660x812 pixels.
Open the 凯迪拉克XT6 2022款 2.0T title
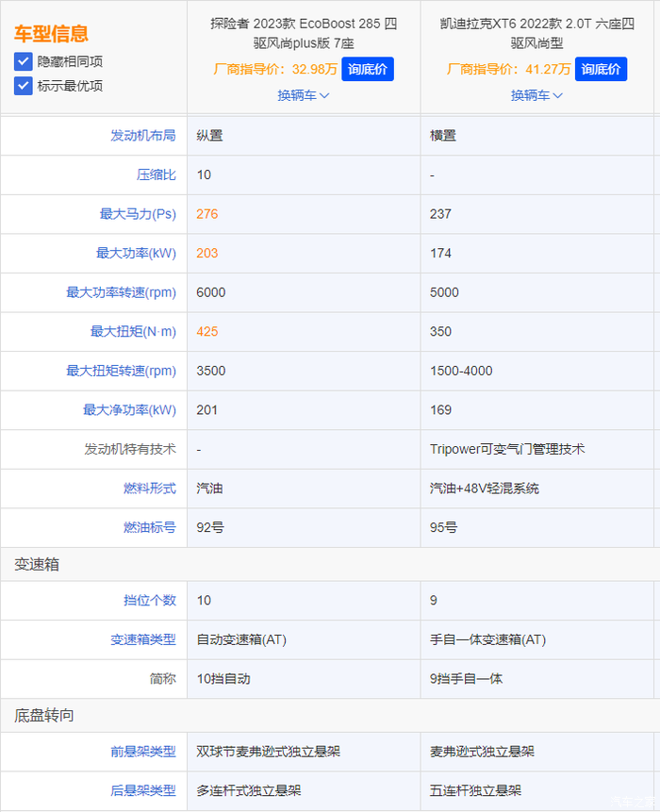point(536,33)
